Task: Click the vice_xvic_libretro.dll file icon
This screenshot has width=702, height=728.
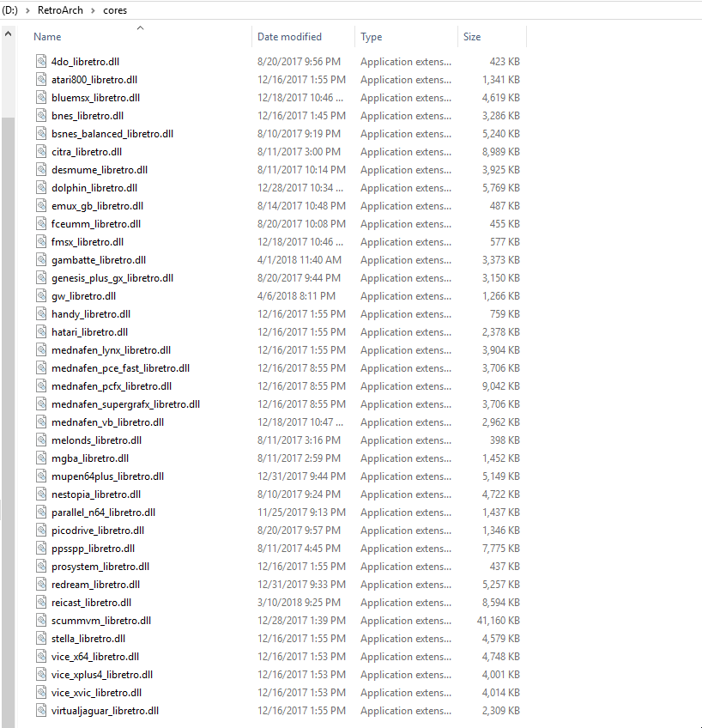Action: 41,693
